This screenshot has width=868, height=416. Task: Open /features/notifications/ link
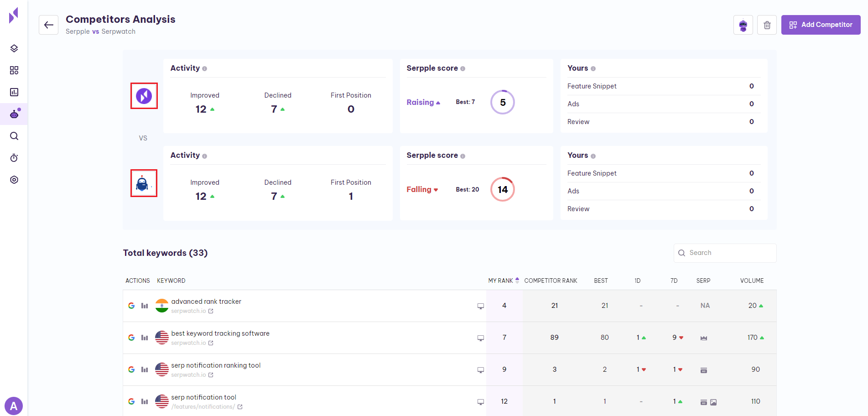coord(207,407)
